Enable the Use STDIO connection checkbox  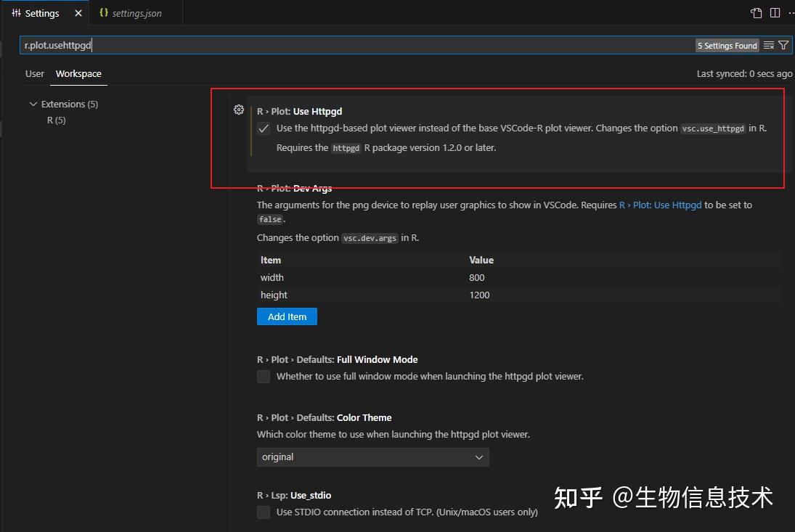tap(264, 512)
